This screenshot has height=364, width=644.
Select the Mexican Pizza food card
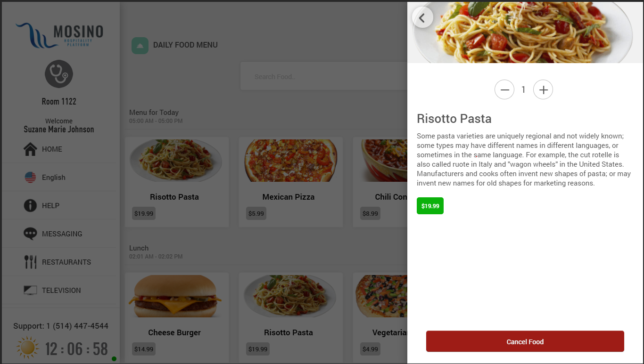[x=290, y=182]
